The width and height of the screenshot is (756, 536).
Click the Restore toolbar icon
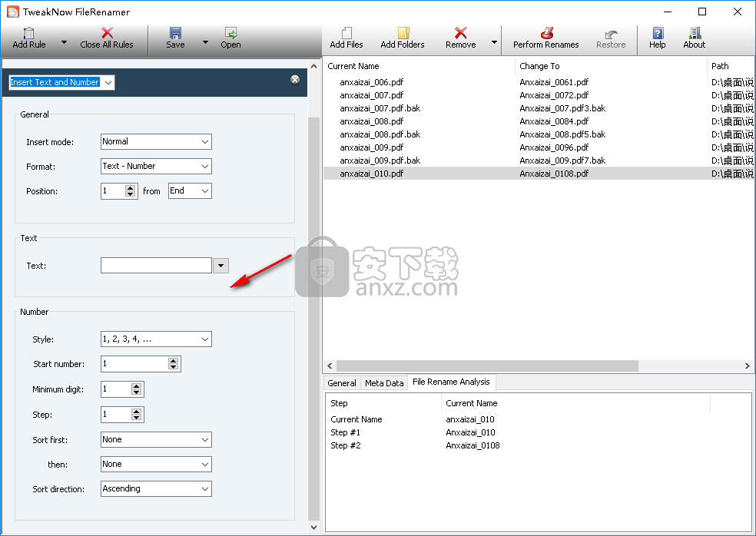(x=611, y=33)
